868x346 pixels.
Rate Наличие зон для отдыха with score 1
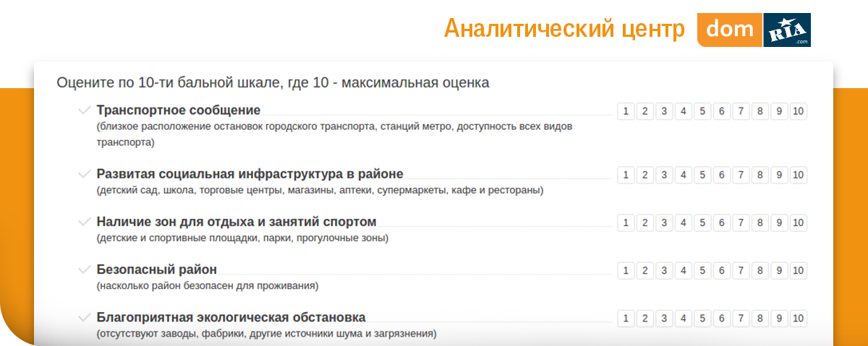626,222
